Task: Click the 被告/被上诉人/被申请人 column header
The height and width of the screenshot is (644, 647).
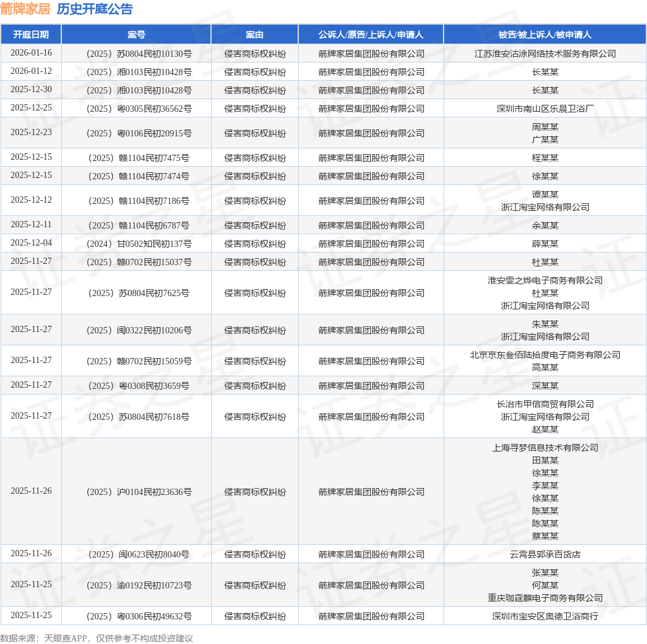Action: (x=545, y=35)
